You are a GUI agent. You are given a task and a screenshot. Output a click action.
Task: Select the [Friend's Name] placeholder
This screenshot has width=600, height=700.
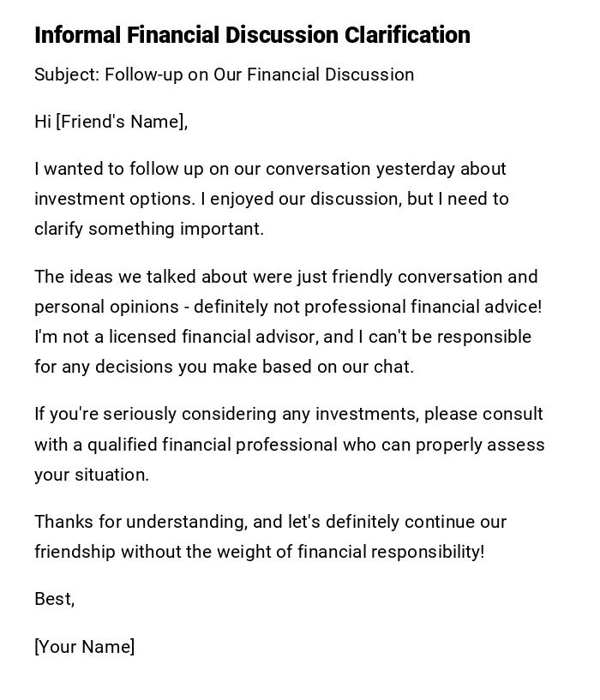(122, 122)
